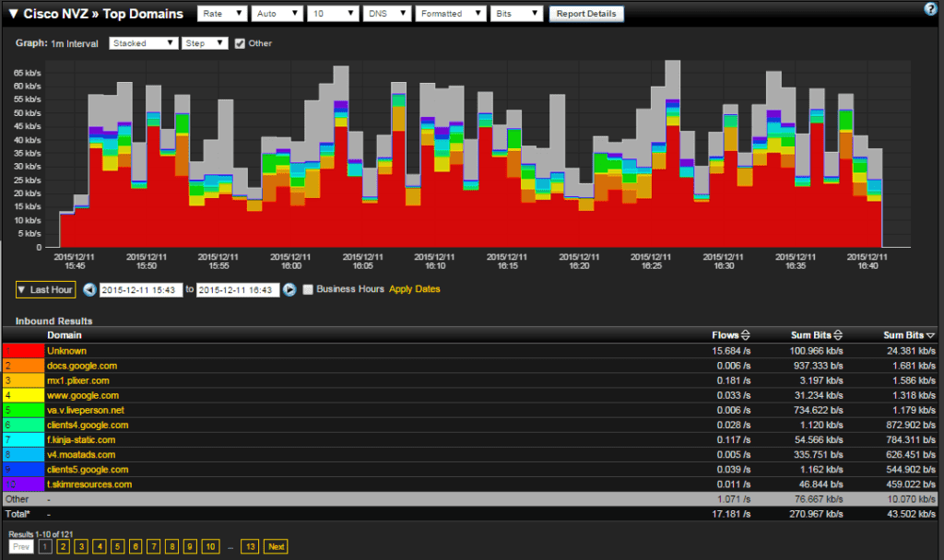Open the Rate dropdown
Screen dimensions: 944x560
pyautogui.click(x=221, y=14)
